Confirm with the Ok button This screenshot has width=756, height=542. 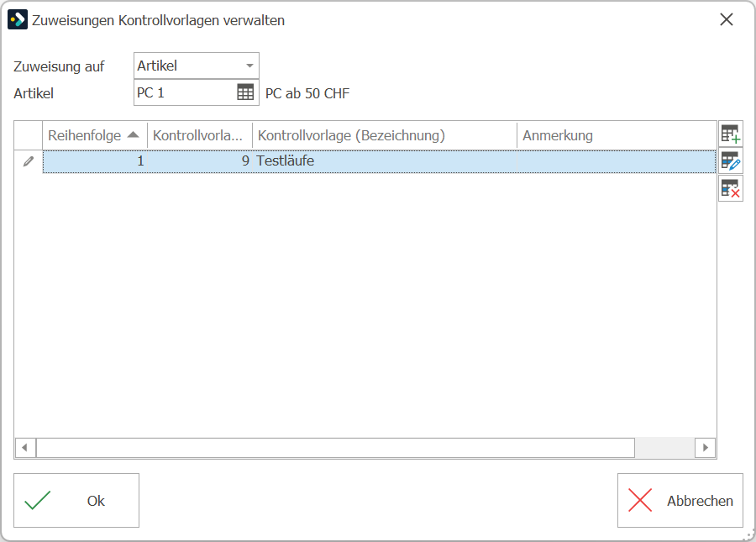76,501
